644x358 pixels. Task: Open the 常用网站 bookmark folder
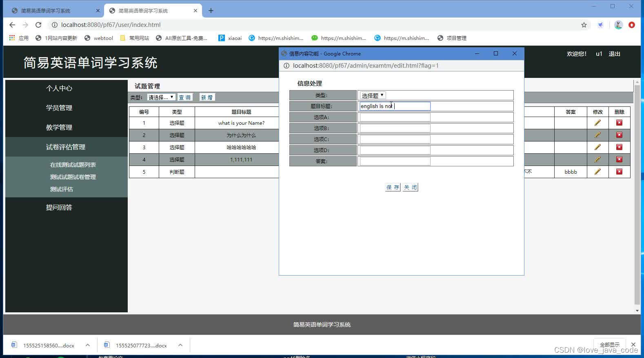[x=135, y=38]
